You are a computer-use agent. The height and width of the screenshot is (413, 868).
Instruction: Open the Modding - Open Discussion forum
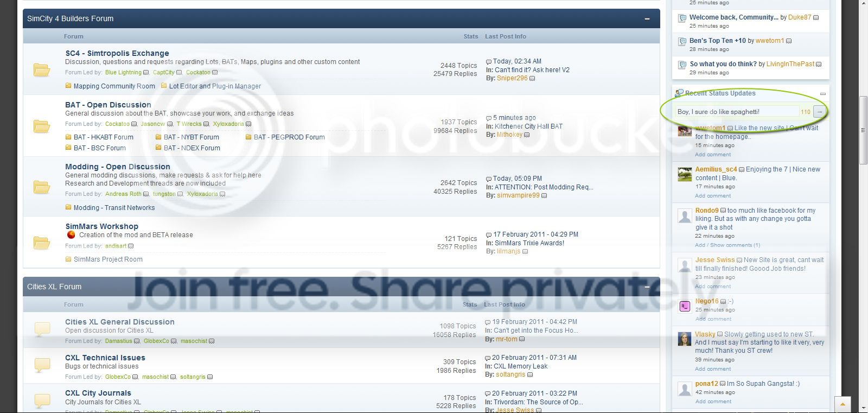click(118, 167)
